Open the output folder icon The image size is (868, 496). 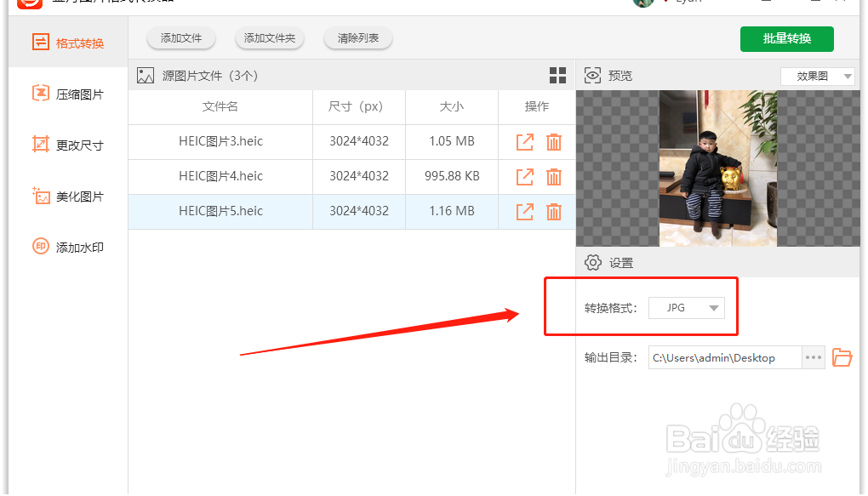click(842, 357)
